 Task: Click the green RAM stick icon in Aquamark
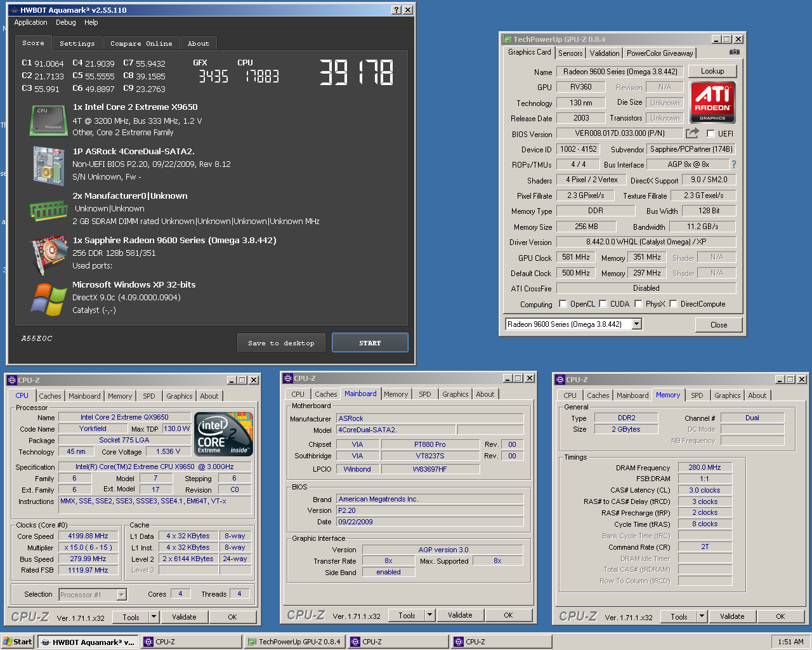48,211
